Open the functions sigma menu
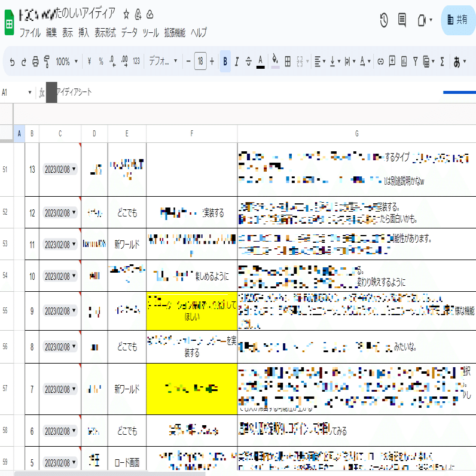The height and width of the screenshot is (476, 476). coord(443,62)
